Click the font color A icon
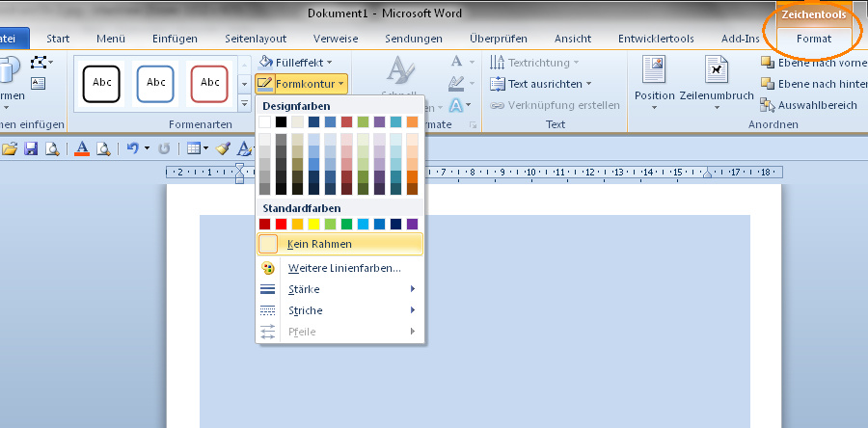868x428 pixels. point(82,148)
